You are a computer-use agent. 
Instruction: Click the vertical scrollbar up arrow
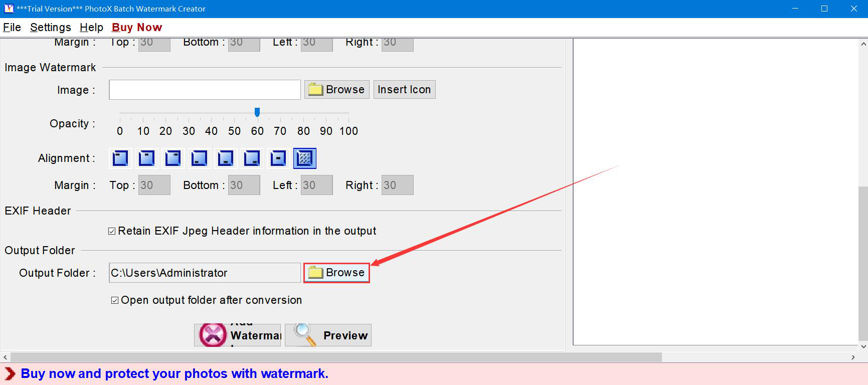[x=863, y=44]
